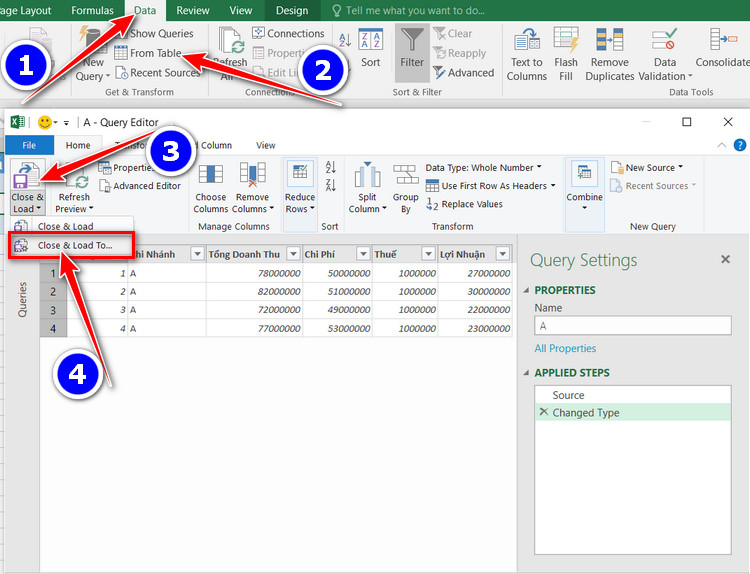Open Advanced filter options
The height and width of the screenshot is (574, 750).
click(463, 73)
